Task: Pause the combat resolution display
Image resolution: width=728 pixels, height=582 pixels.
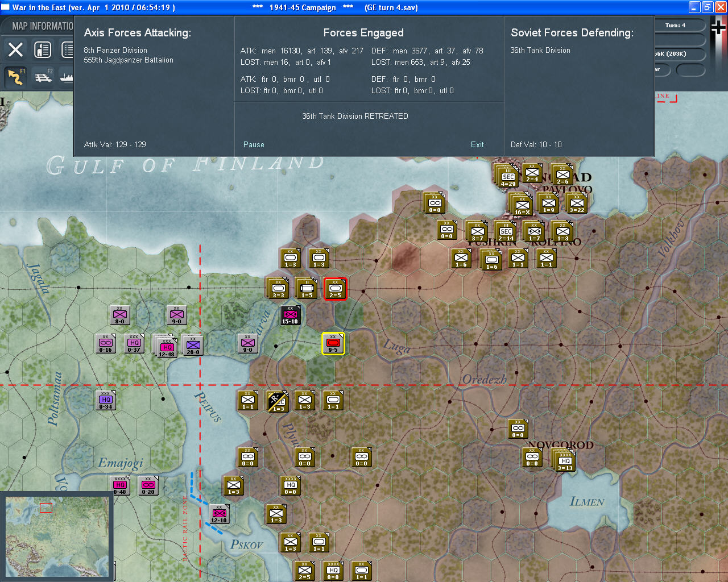Action: pyautogui.click(x=254, y=144)
